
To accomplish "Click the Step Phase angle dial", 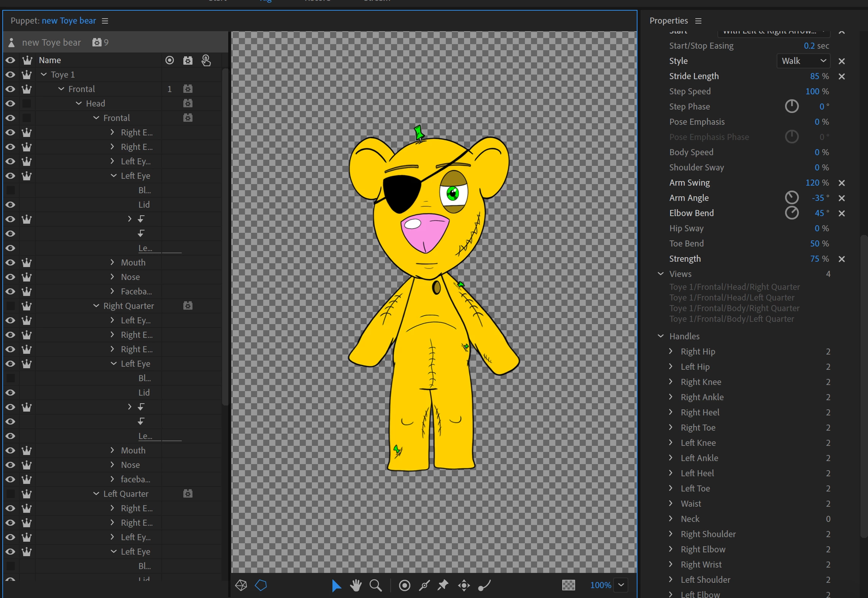I will pos(792,106).
